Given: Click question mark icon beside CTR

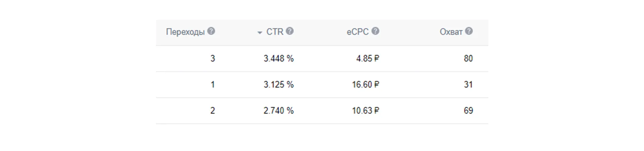Looking at the screenshot, I should coord(290,31).
